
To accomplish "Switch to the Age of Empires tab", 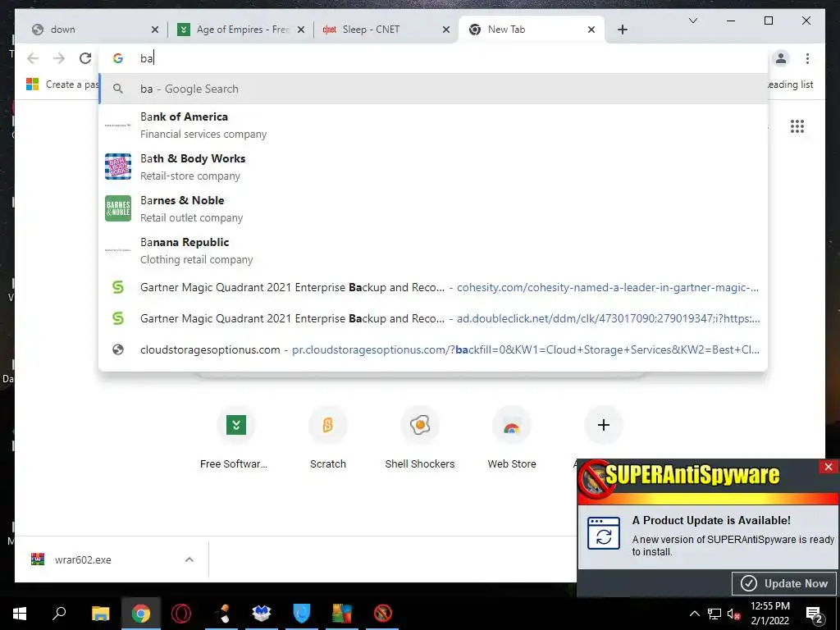I will tap(242, 30).
